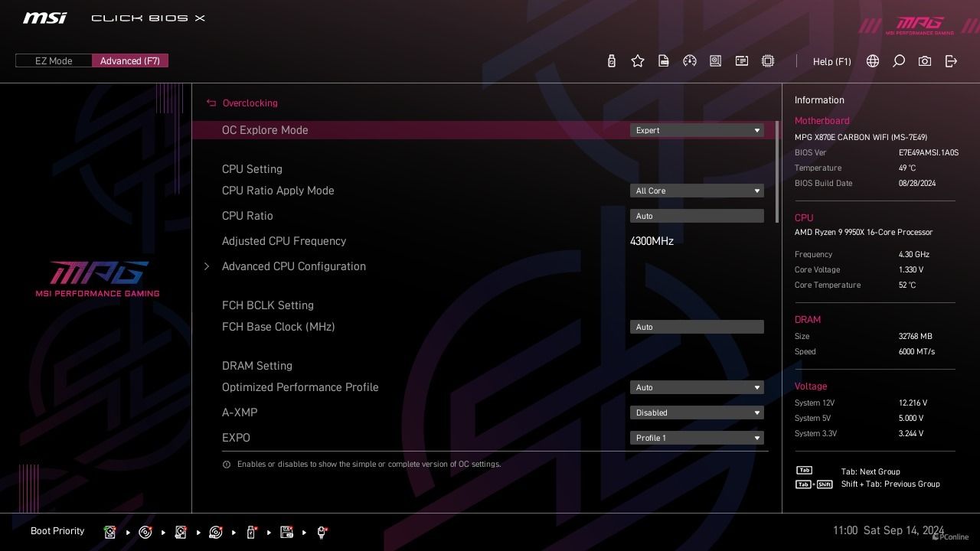
Task: Click the search magnifier icon
Action: point(899,61)
